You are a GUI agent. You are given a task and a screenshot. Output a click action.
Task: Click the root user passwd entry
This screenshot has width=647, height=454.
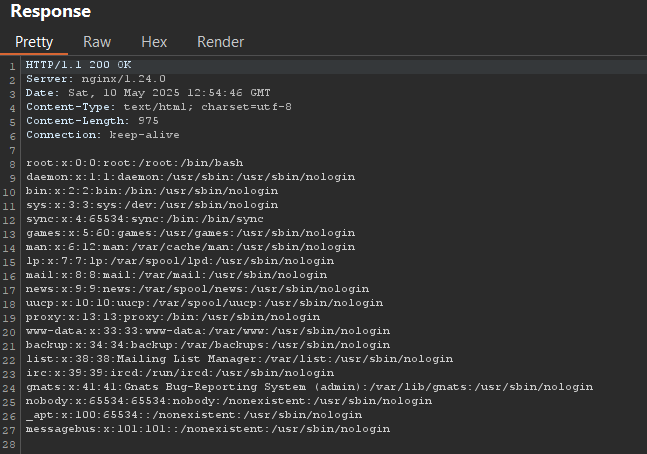135,163
